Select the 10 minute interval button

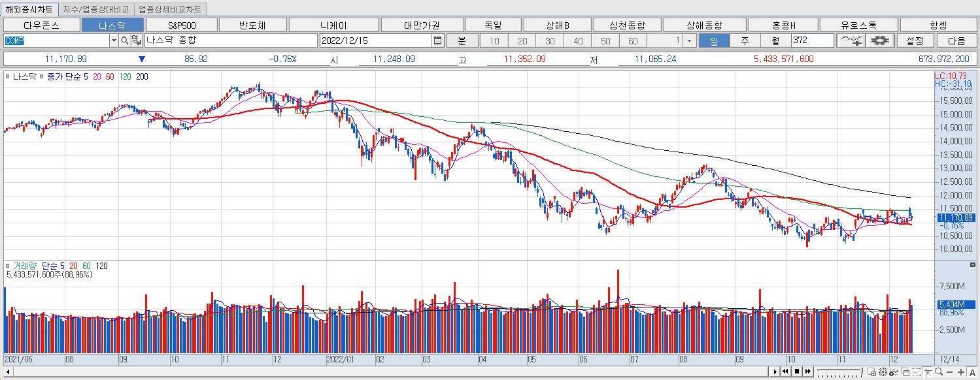494,40
